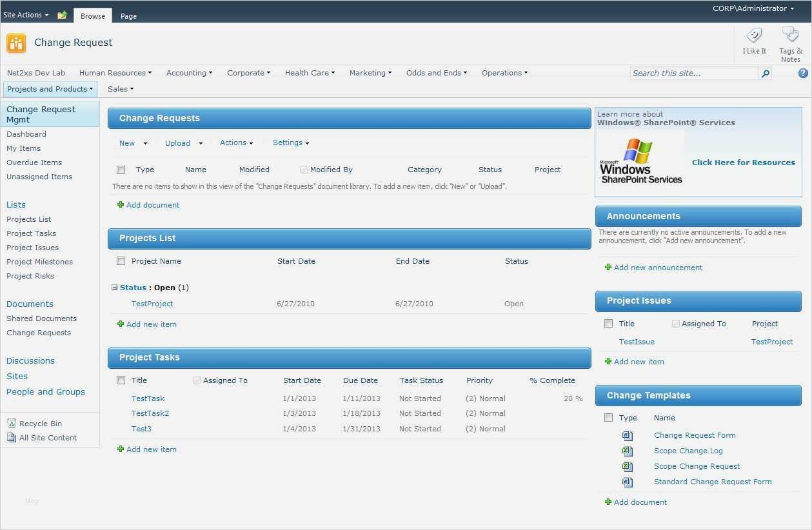Switch to the Page ribbon tab
Image resolution: width=812 pixels, height=530 pixels.
128,16
